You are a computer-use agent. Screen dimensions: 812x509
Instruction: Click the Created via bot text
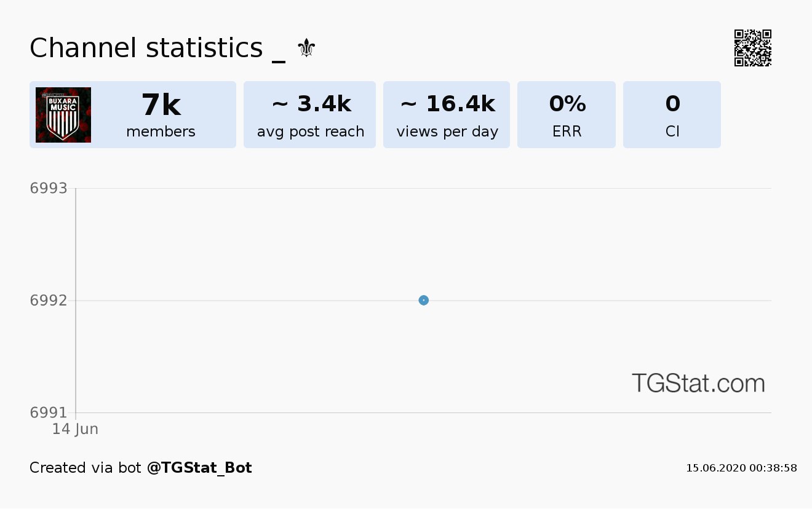(86, 468)
